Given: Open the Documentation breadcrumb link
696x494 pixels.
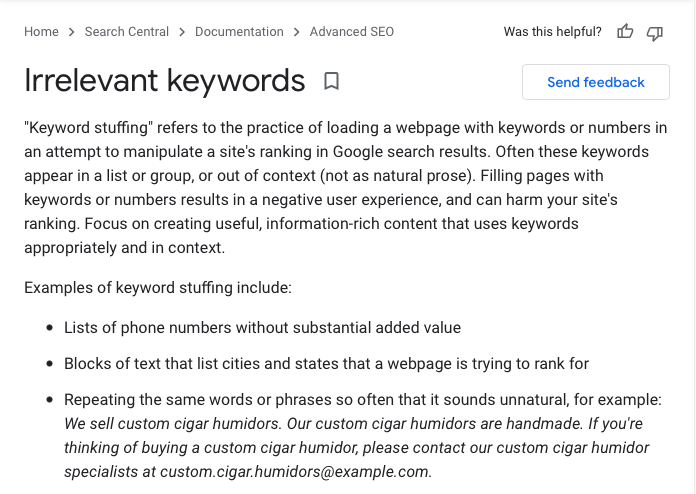Looking at the screenshot, I should 239,32.
